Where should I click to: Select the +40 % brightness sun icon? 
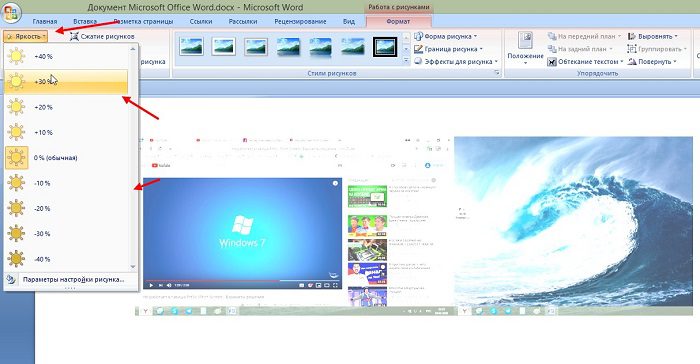(x=16, y=56)
